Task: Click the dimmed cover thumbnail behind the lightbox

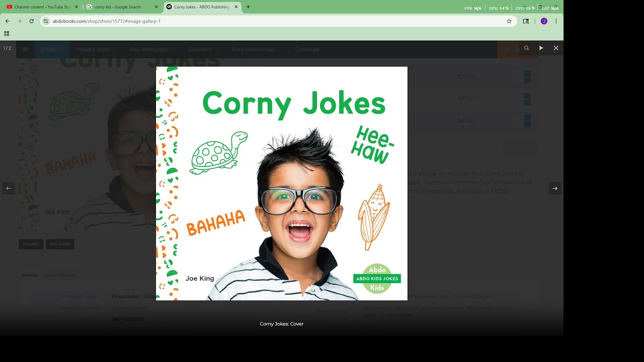Action: pyautogui.click(x=88, y=146)
